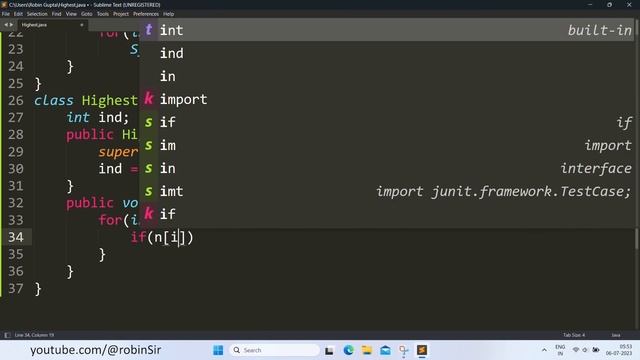Select the 'import' keyword completion
This screenshot has width=640, height=360.
(x=388, y=99)
